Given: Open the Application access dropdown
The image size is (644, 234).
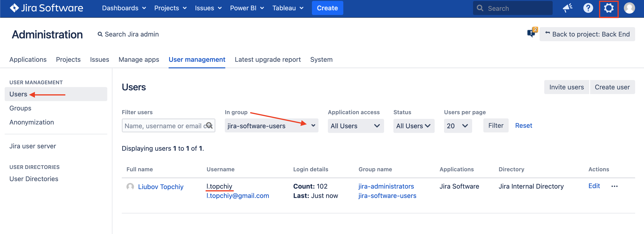Looking at the screenshot, I should [x=355, y=126].
